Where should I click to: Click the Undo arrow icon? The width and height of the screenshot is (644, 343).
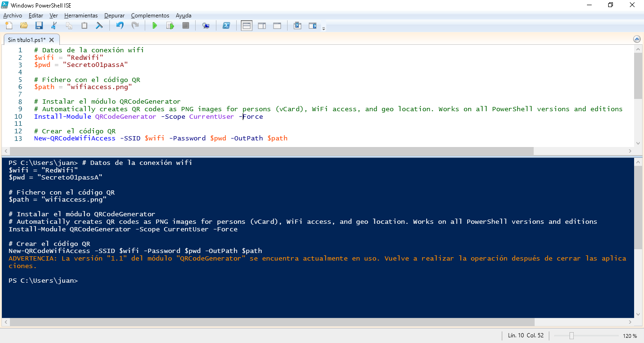[120, 26]
